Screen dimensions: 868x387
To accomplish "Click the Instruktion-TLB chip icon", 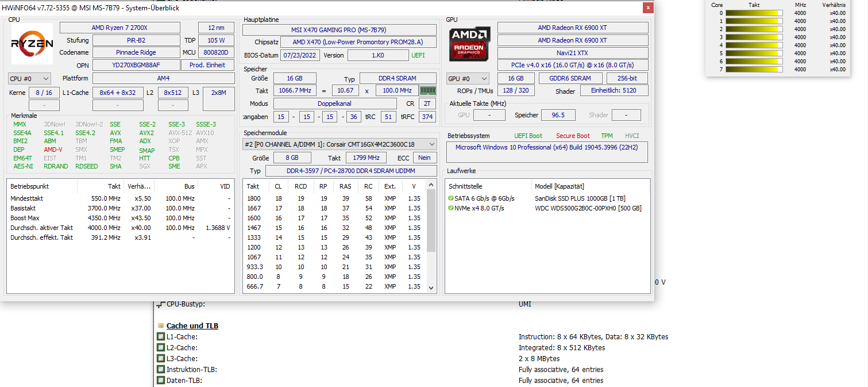I will pyautogui.click(x=161, y=369).
